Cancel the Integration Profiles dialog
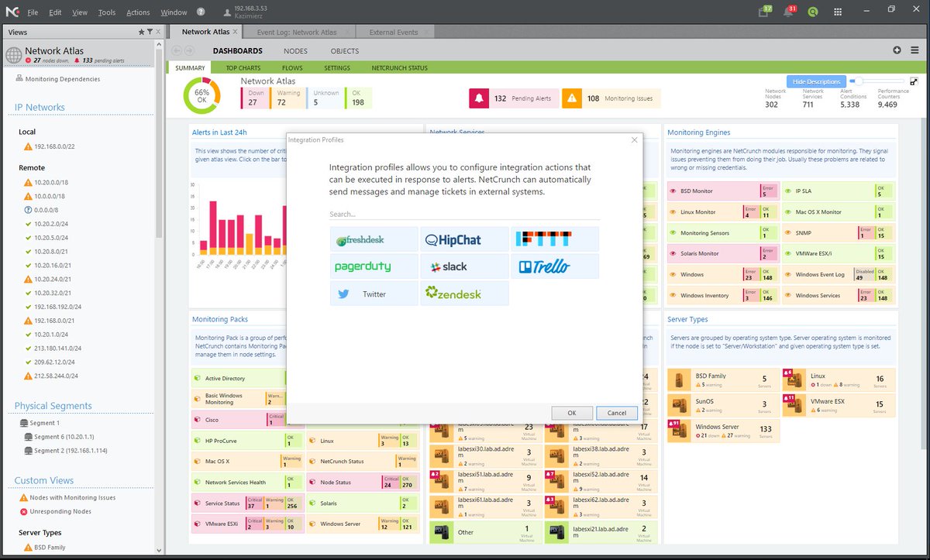 tap(617, 413)
